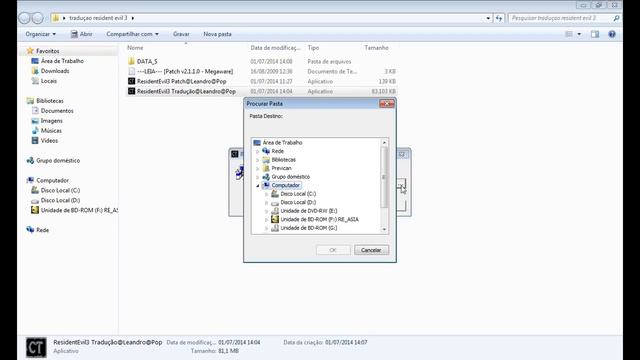Click the BD-ROM (F:) sidebar drive icon

pyautogui.click(x=35, y=210)
